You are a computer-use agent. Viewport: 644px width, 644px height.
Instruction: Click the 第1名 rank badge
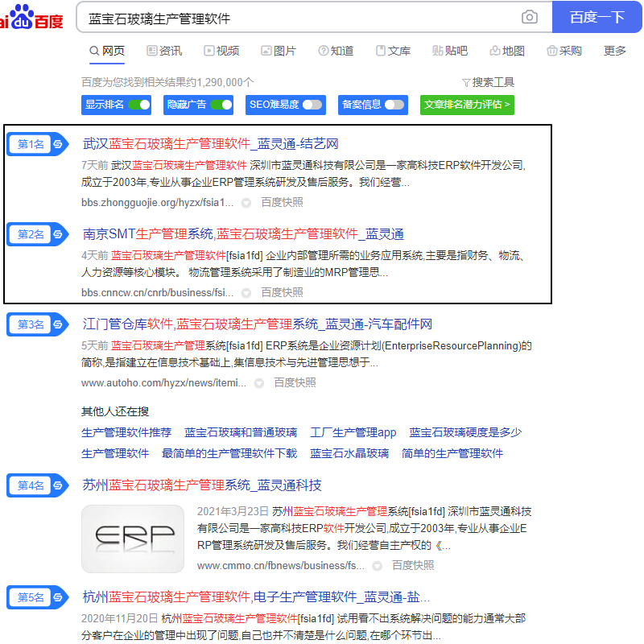(37, 144)
